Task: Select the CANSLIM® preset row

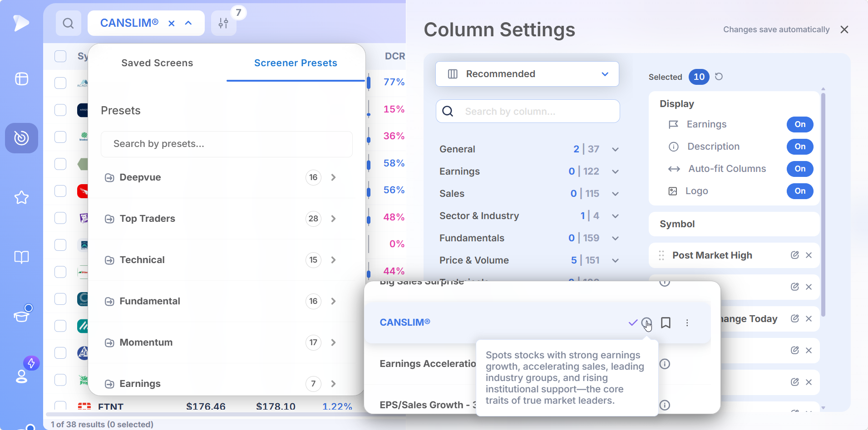Action: [538, 322]
